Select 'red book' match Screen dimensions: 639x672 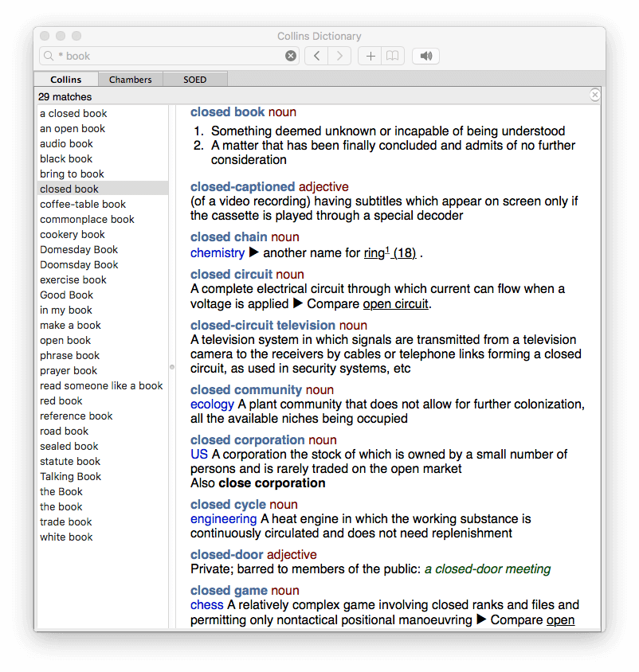coord(103,400)
